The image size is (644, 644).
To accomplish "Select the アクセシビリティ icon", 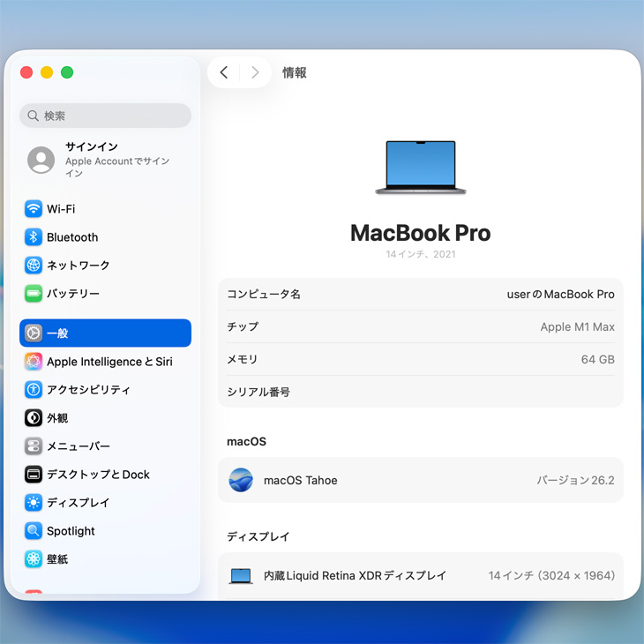I will pyautogui.click(x=34, y=390).
